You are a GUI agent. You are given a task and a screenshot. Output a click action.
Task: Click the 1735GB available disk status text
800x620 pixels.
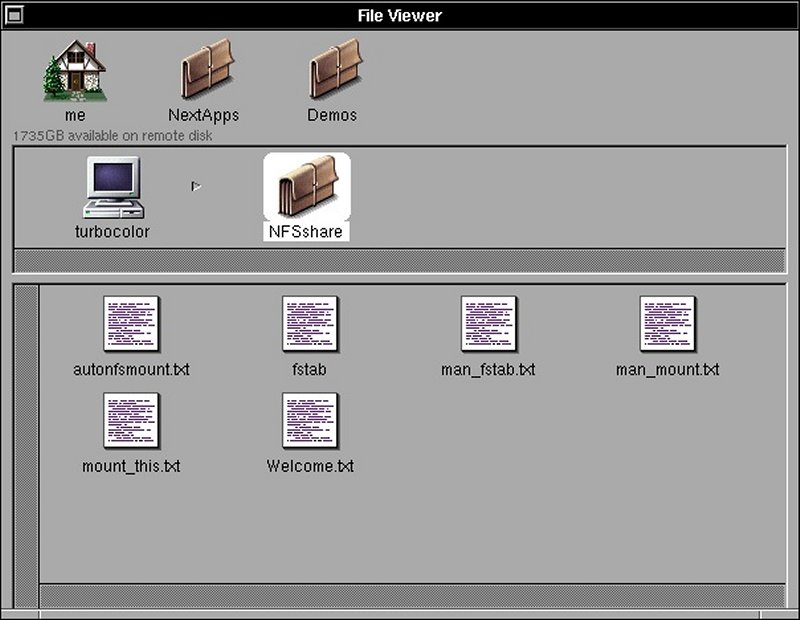click(x=112, y=135)
